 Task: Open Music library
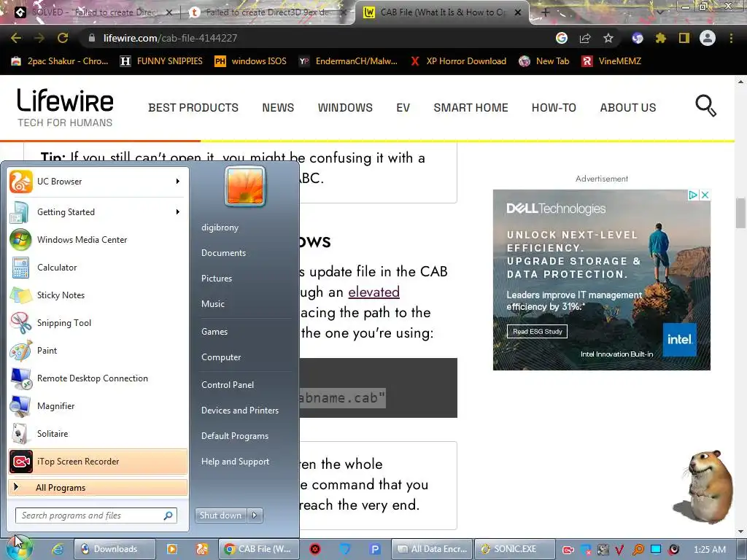pyautogui.click(x=212, y=304)
